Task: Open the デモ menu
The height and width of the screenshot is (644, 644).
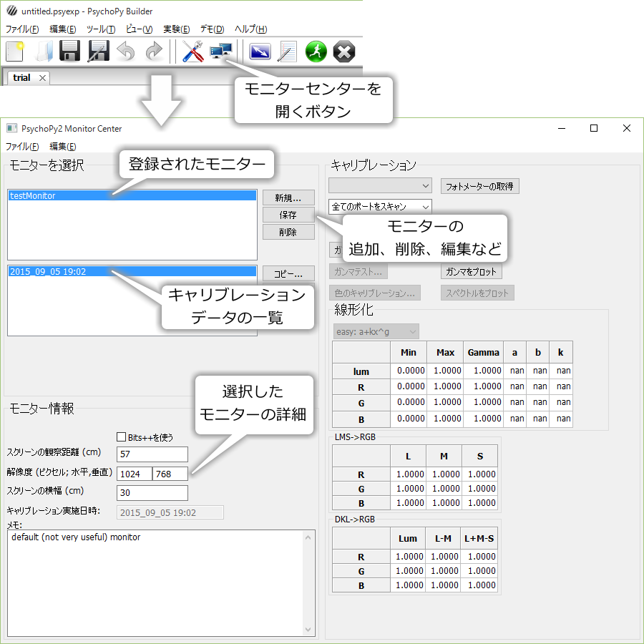Action: tap(212, 29)
